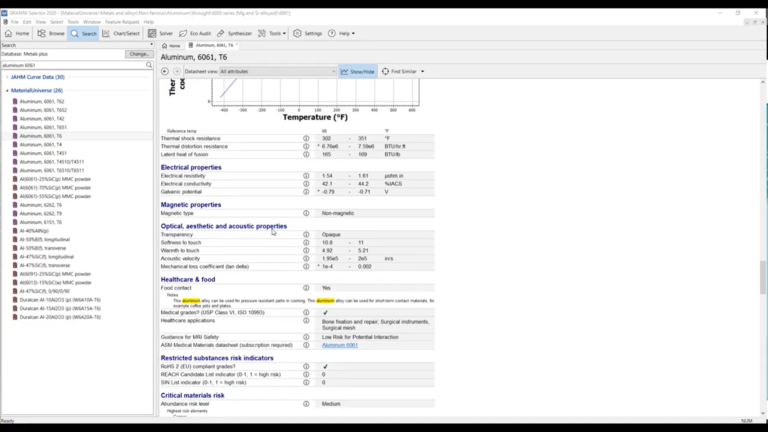Open the View menu
The height and width of the screenshot is (432, 768).
pos(41,22)
